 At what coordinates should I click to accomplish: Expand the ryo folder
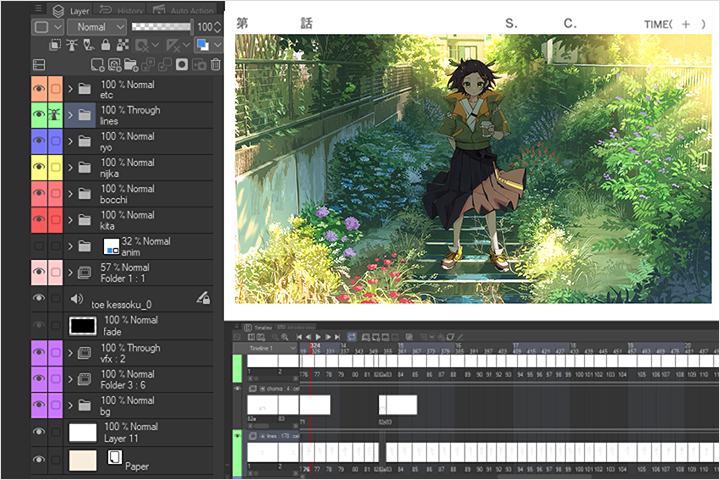coord(70,141)
